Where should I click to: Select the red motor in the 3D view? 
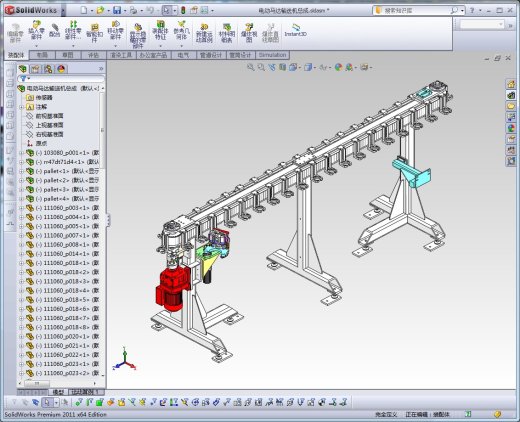(x=173, y=288)
